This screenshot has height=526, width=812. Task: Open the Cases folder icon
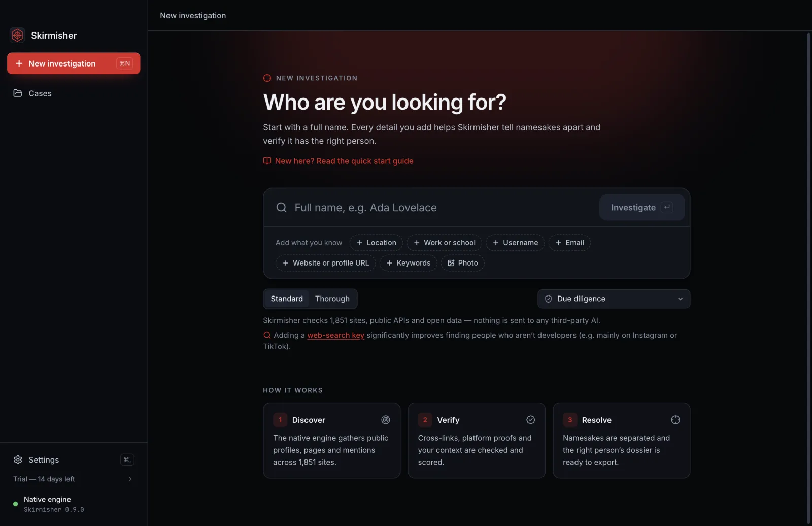click(18, 93)
